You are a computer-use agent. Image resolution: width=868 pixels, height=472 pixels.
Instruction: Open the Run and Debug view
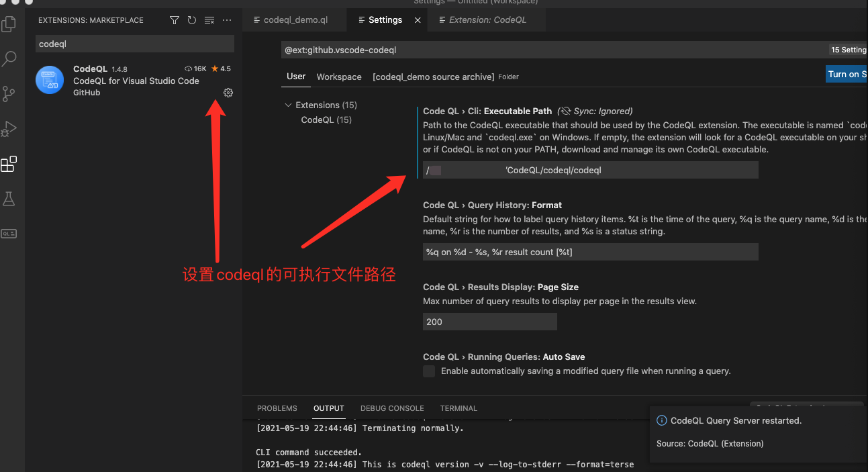pyautogui.click(x=9, y=129)
